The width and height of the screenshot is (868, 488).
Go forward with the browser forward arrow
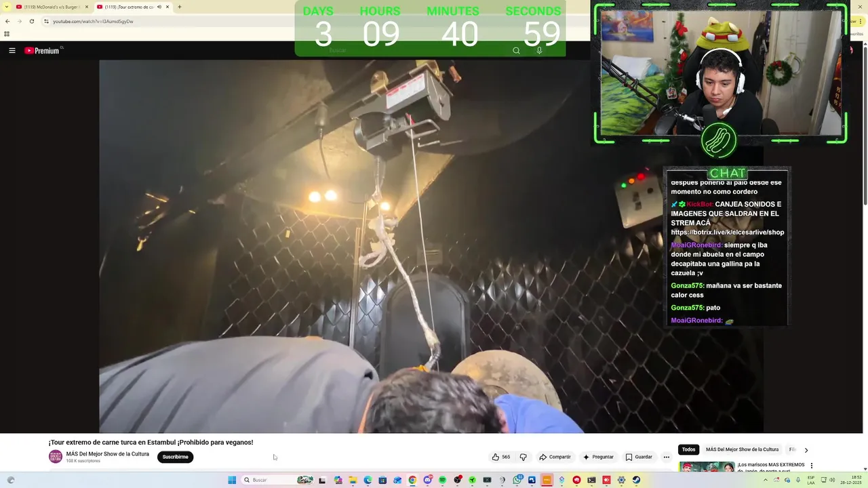click(19, 21)
